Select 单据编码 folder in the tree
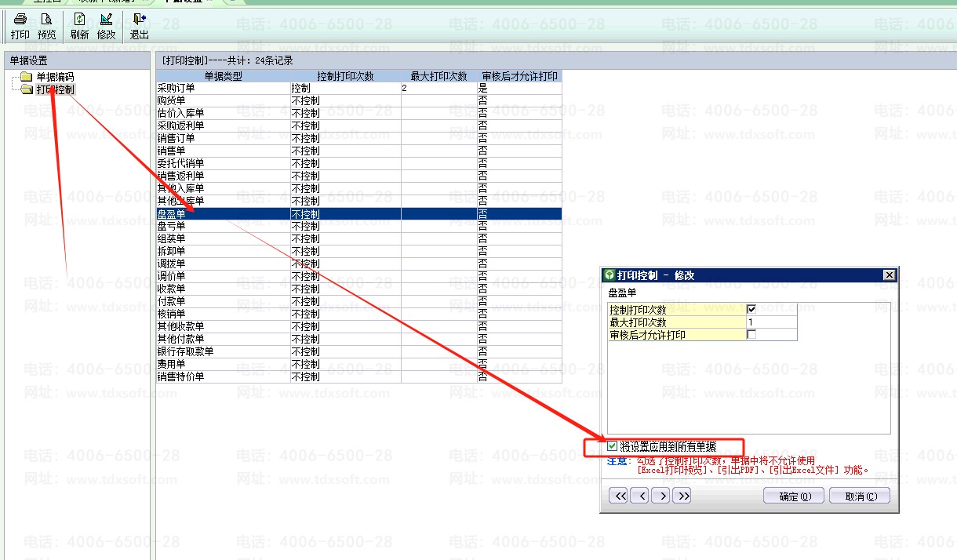The width and height of the screenshot is (957, 560). pos(55,77)
